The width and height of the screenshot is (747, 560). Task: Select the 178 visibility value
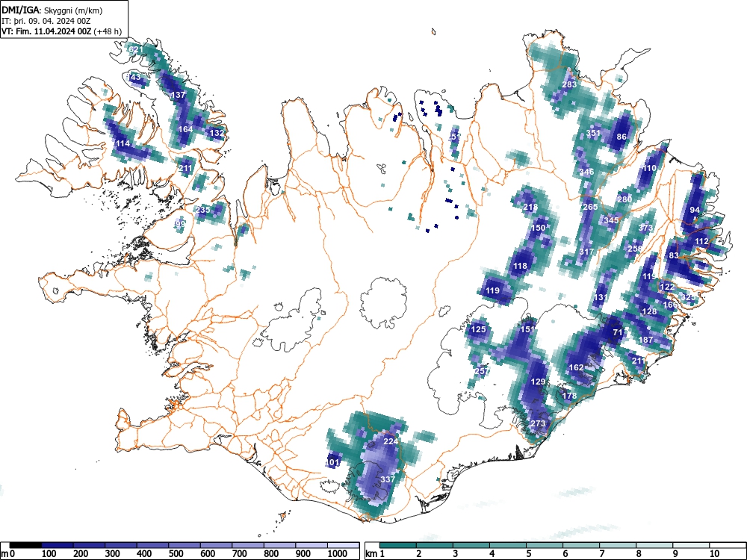[569, 395]
